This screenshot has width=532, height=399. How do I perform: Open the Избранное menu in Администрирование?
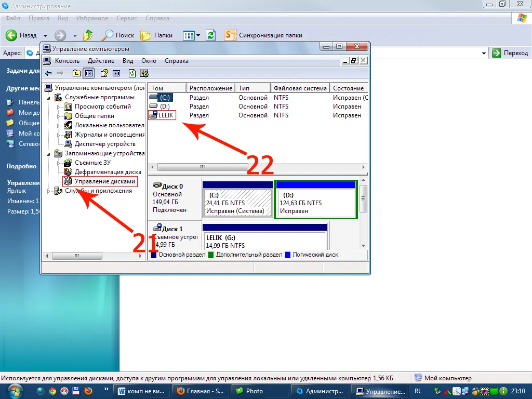pos(92,18)
